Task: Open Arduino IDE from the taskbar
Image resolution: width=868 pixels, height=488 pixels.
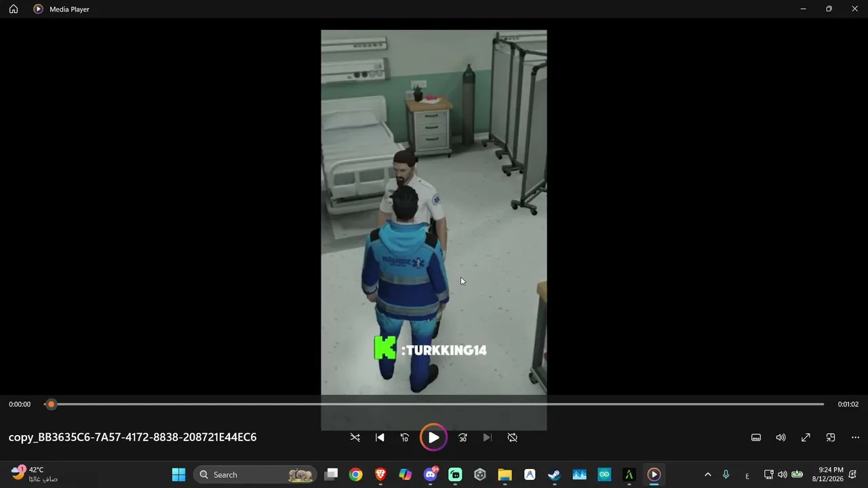Action: (604, 474)
